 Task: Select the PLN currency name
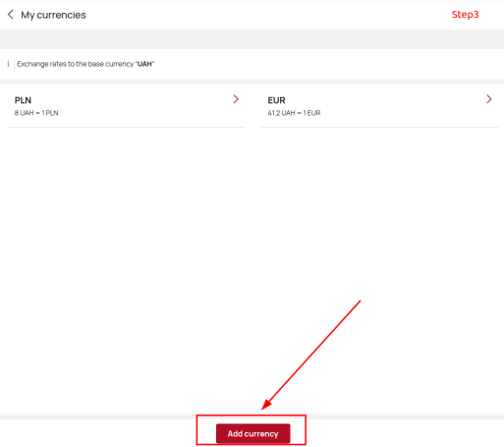[x=23, y=100]
